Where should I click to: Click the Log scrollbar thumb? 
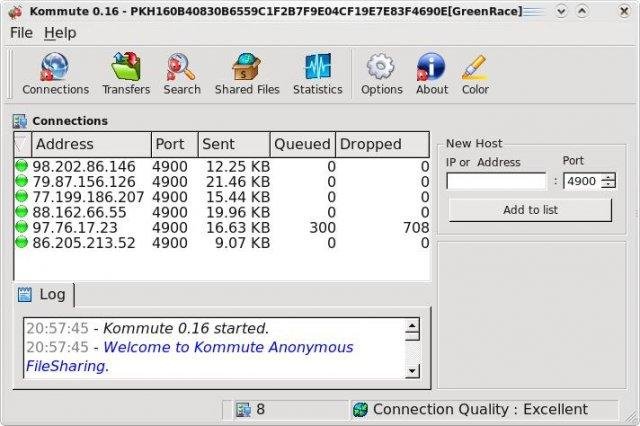412,337
